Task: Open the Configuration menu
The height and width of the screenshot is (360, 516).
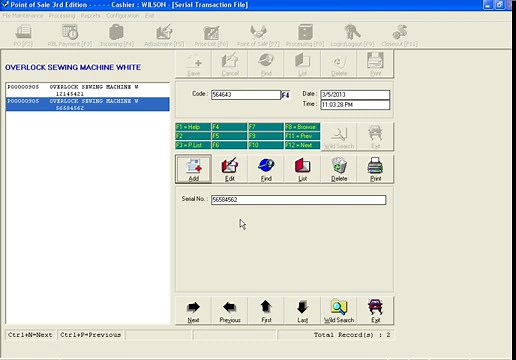Action: pos(123,16)
